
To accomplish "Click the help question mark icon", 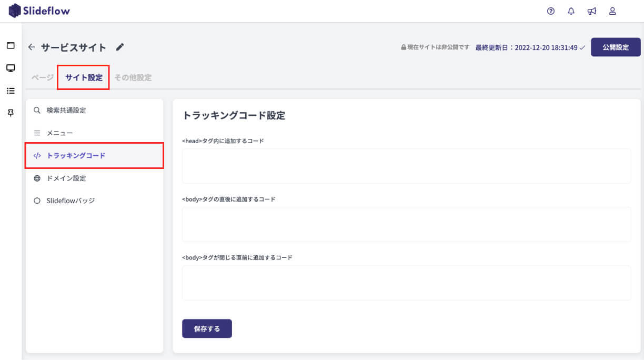I will [x=551, y=11].
